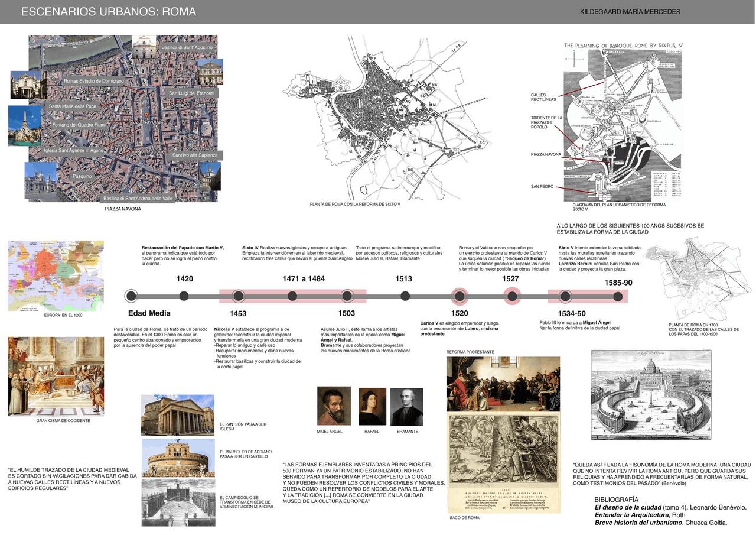Open the Rafael portrait image
The height and width of the screenshot is (535, 756).
[x=372, y=406]
